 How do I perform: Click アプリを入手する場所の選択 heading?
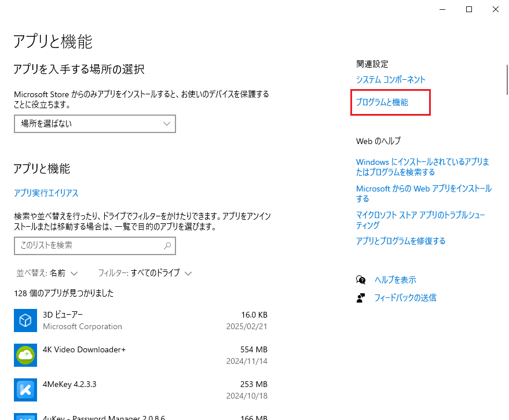[79, 69]
